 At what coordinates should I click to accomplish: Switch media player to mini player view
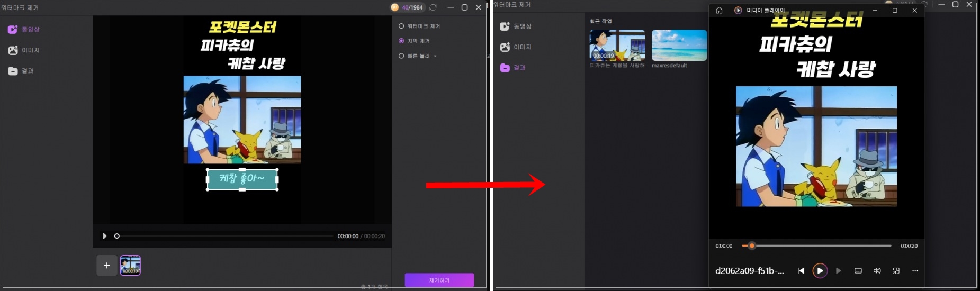tap(896, 271)
